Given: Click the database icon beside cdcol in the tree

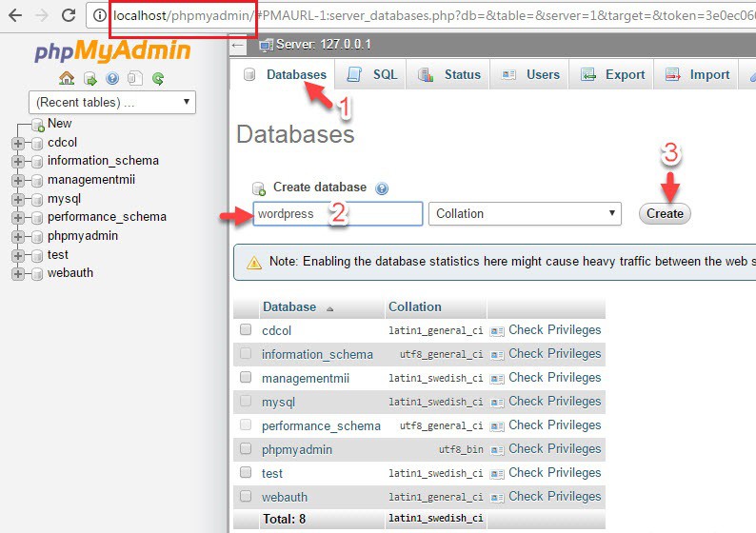Looking at the screenshot, I should pyautogui.click(x=37, y=143).
